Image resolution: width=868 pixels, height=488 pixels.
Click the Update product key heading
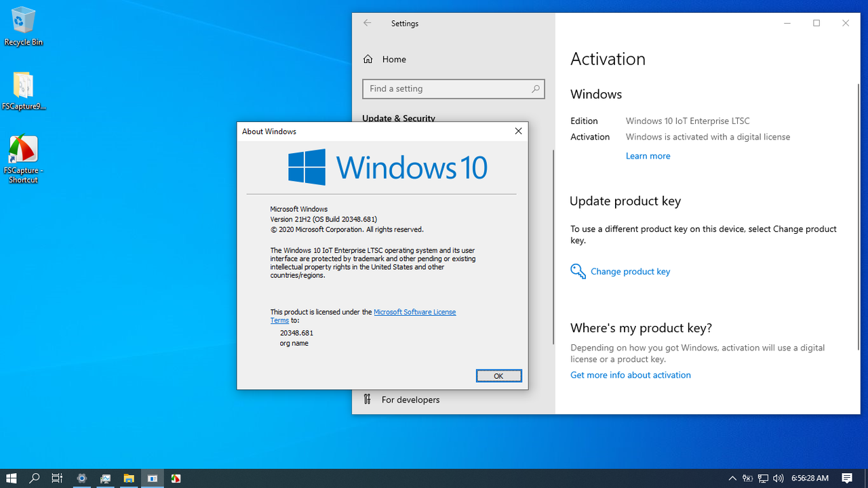tap(625, 201)
